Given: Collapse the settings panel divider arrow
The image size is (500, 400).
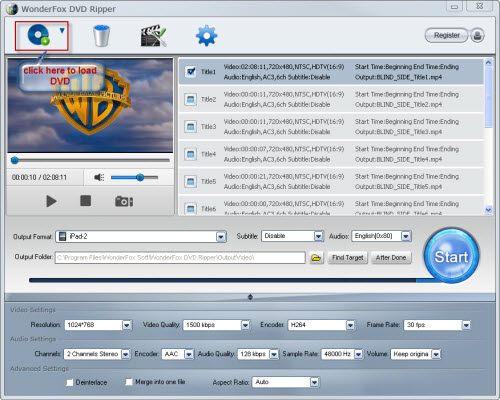Looking at the screenshot, I should (250, 297).
